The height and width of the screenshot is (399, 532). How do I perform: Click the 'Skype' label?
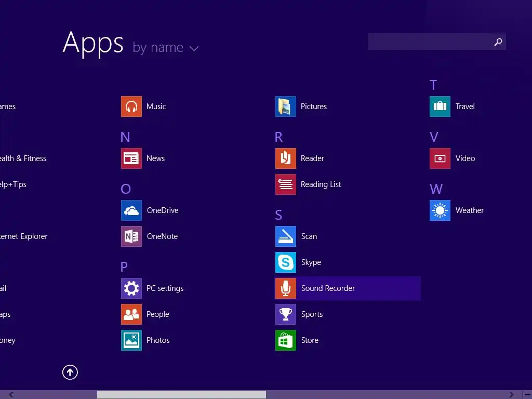point(311,262)
